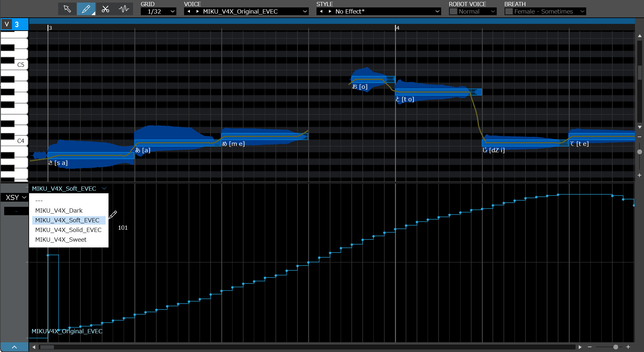Select the と [t o] note
Viewport: 644px width, 352px height.
point(438,92)
